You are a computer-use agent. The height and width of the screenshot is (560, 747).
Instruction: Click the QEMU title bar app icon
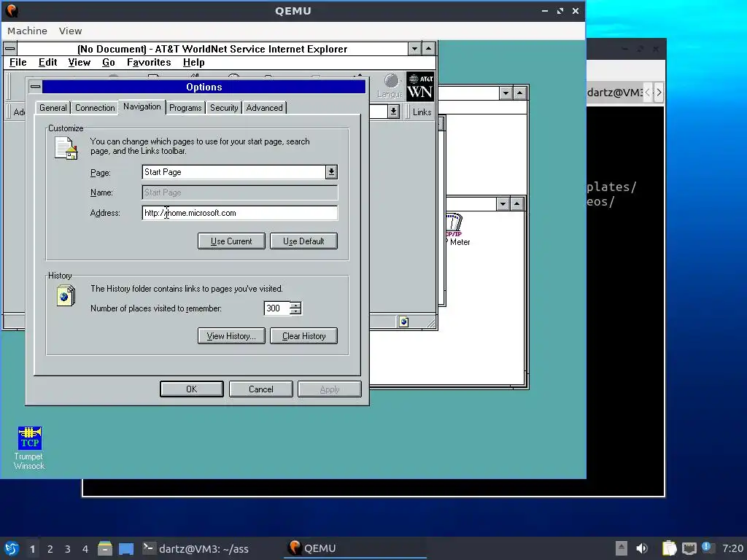click(x=12, y=10)
